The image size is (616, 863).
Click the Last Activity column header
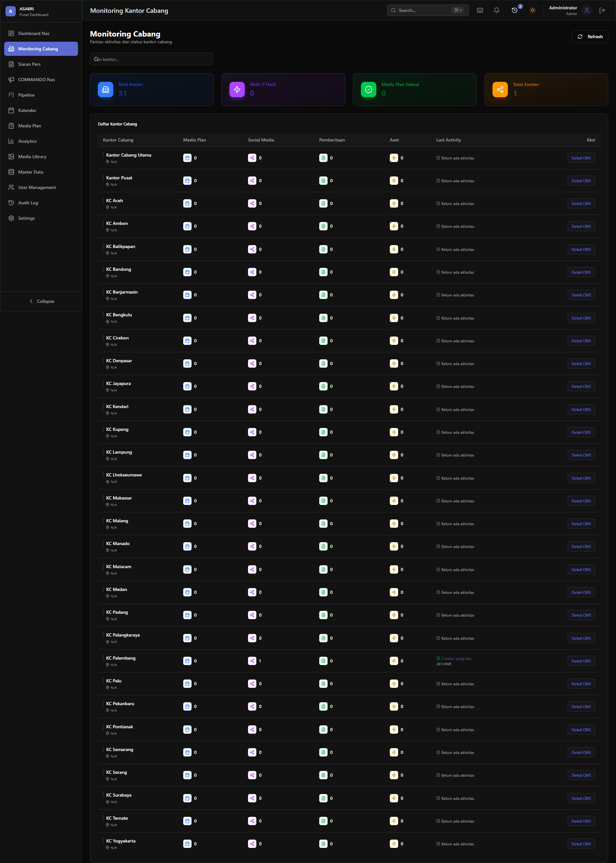click(x=448, y=140)
